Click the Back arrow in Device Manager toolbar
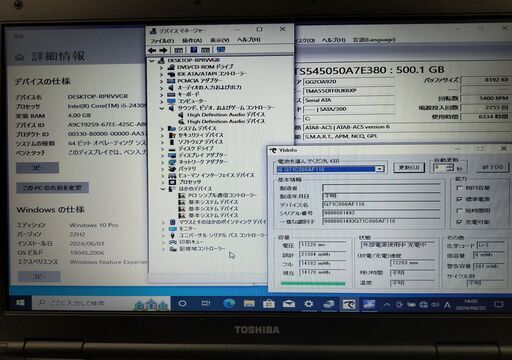Viewport: 512px width, 360px height. (152, 50)
